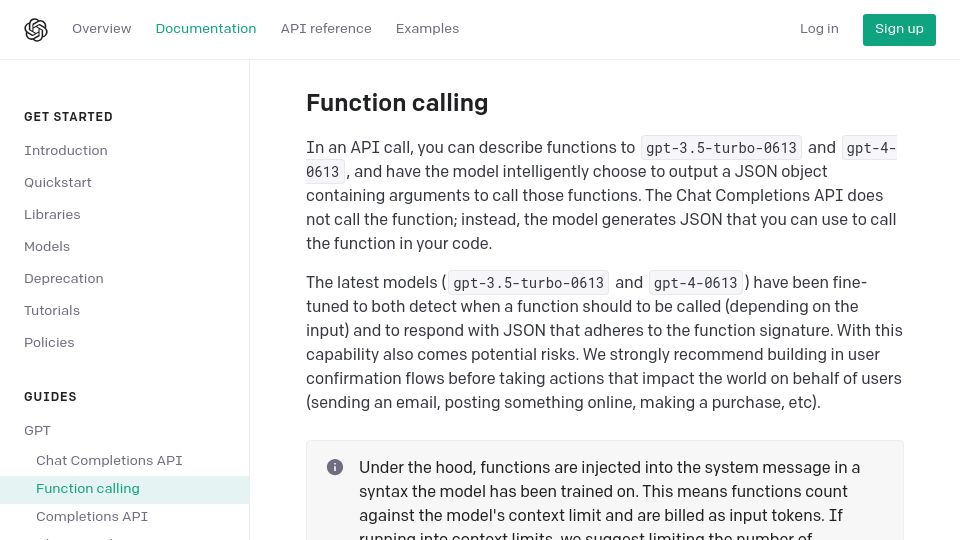Click the Log in link
This screenshot has height=540, width=960.
pyautogui.click(x=819, y=29)
